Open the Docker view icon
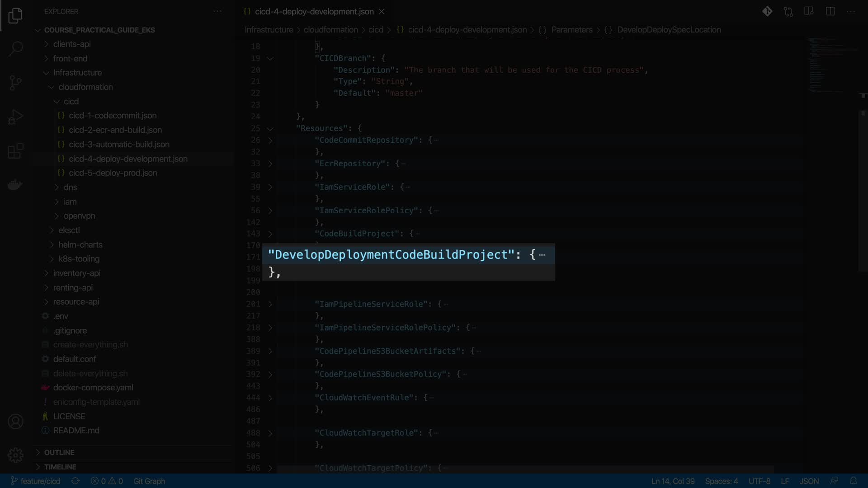This screenshot has height=488, width=868. coord(15,185)
